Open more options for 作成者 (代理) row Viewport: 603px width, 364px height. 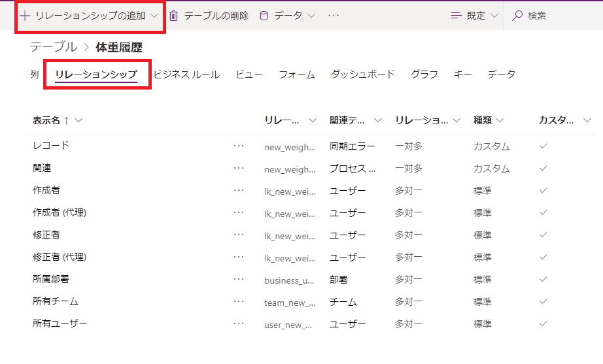click(x=239, y=212)
